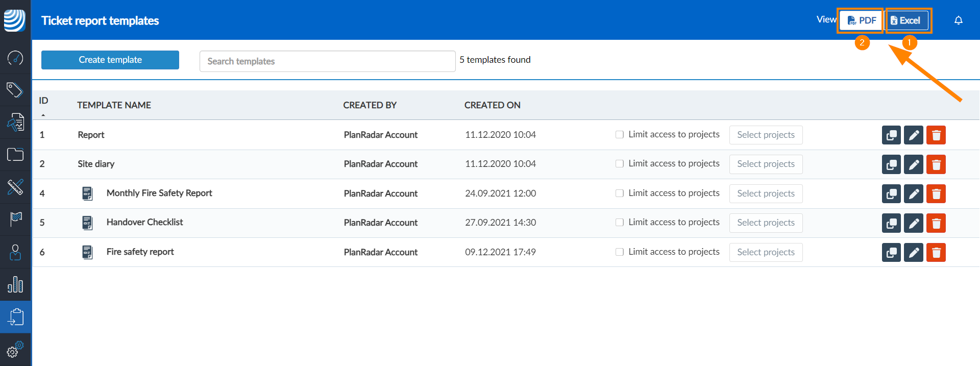The image size is (980, 366).
Task: Open Select projects dropdown for Report
Action: tap(766, 135)
